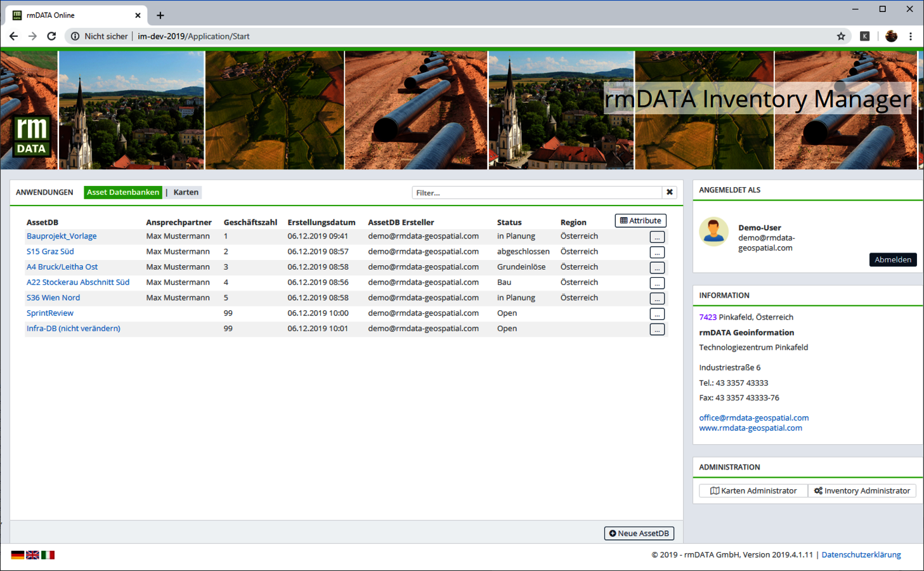Click the 'Bau' status cell

[504, 282]
